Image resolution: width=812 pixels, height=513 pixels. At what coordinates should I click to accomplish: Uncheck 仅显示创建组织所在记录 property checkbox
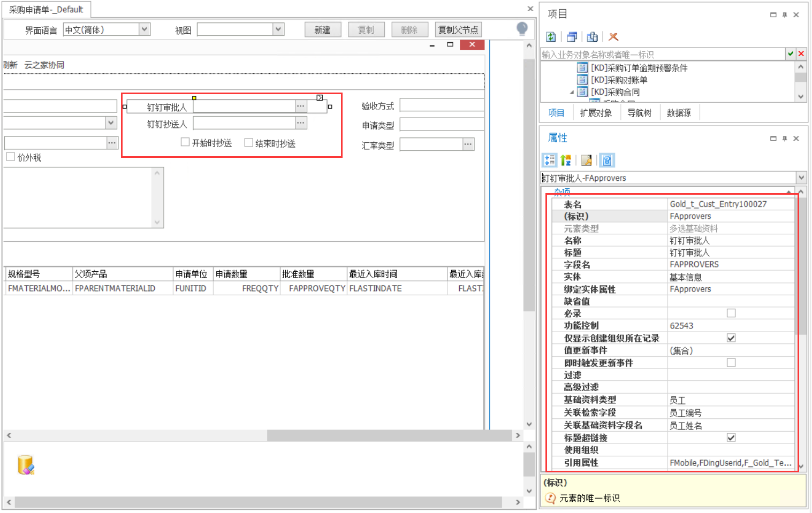[731, 338]
